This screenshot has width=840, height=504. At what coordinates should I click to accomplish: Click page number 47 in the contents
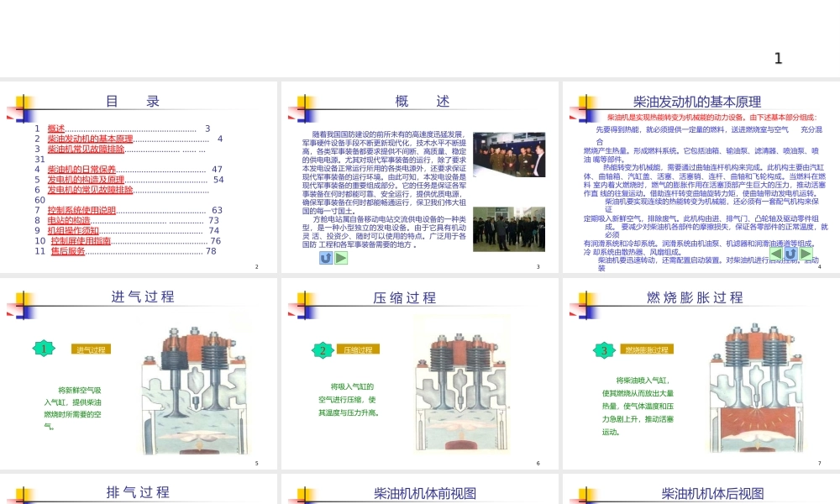point(217,169)
